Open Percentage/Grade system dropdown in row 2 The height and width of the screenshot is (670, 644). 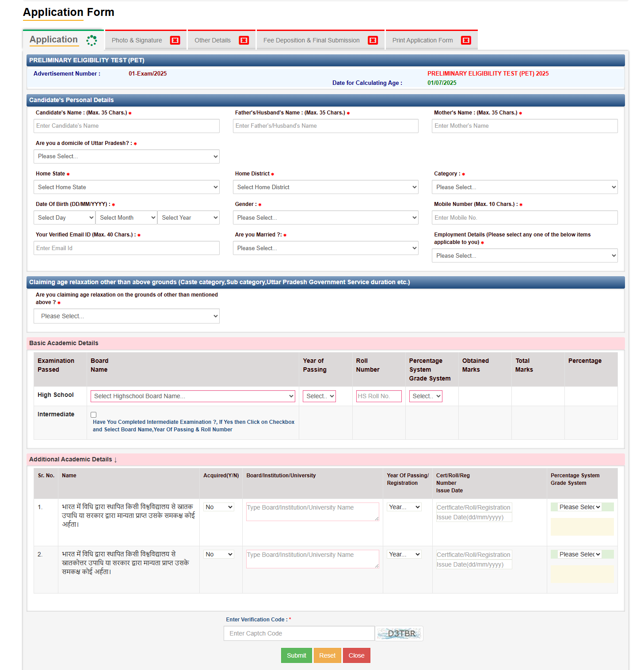pyautogui.click(x=579, y=554)
